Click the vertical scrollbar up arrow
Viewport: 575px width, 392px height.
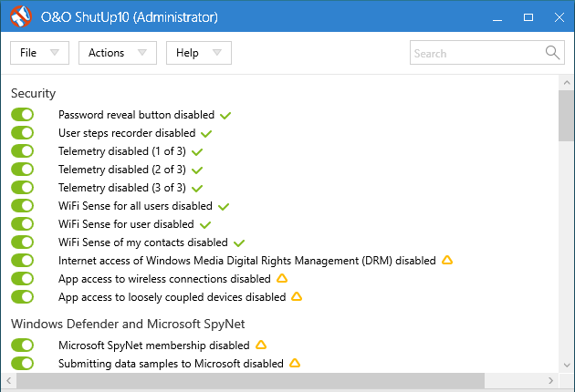[x=567, y=83]
